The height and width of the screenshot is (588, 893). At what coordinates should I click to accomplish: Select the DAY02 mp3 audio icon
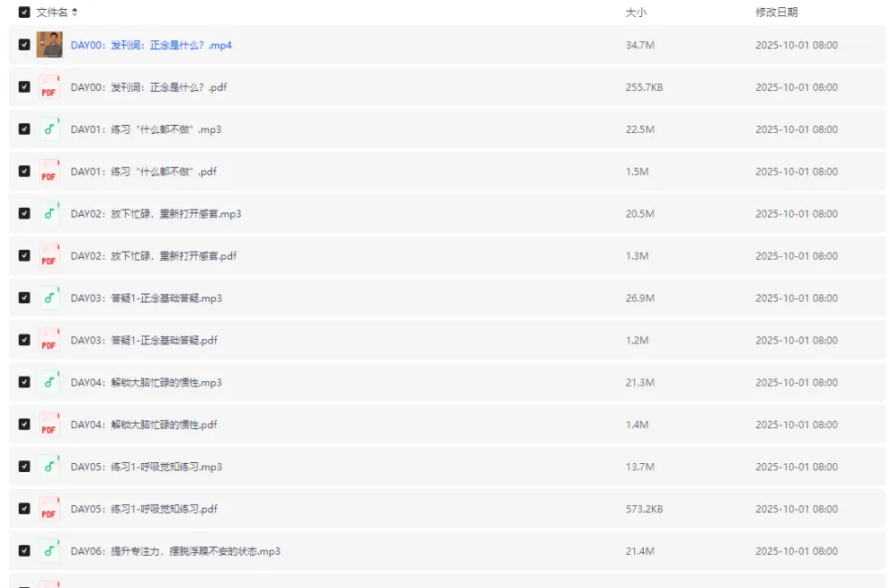pos(48,213)
